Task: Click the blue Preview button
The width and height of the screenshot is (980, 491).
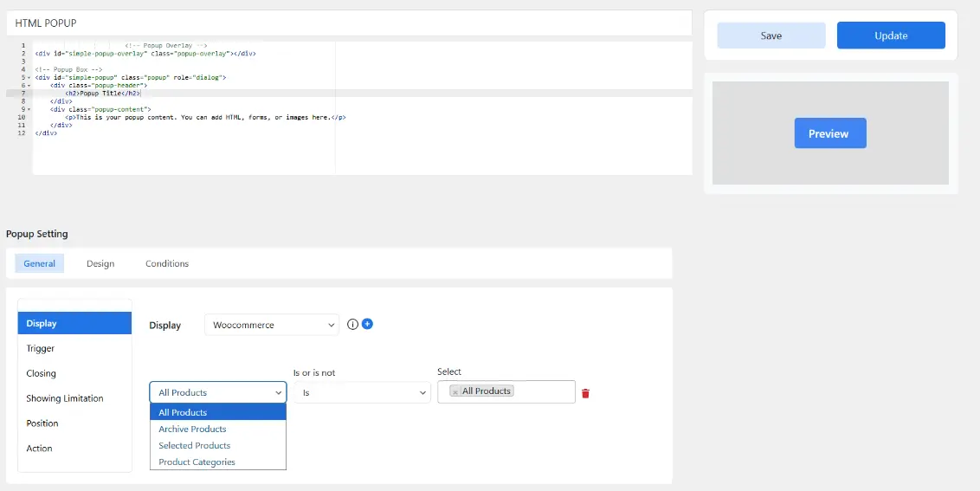Action: coord(829,133)
